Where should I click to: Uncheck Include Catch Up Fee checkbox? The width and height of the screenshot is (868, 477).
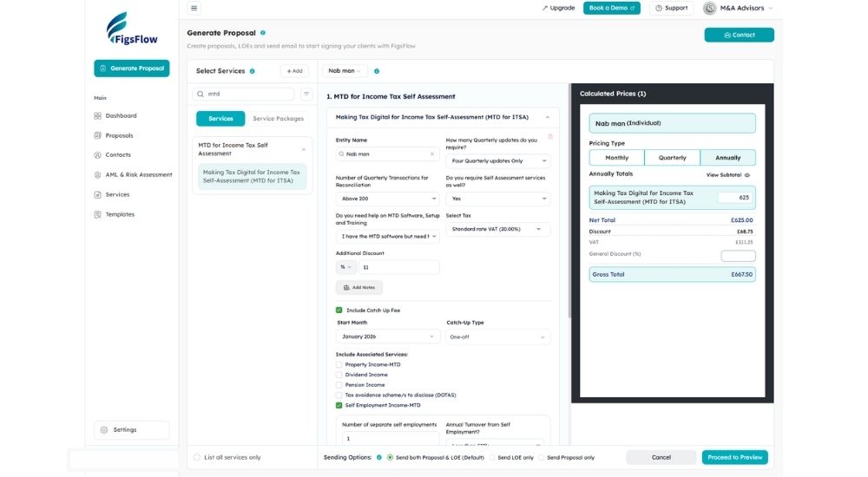339,310
